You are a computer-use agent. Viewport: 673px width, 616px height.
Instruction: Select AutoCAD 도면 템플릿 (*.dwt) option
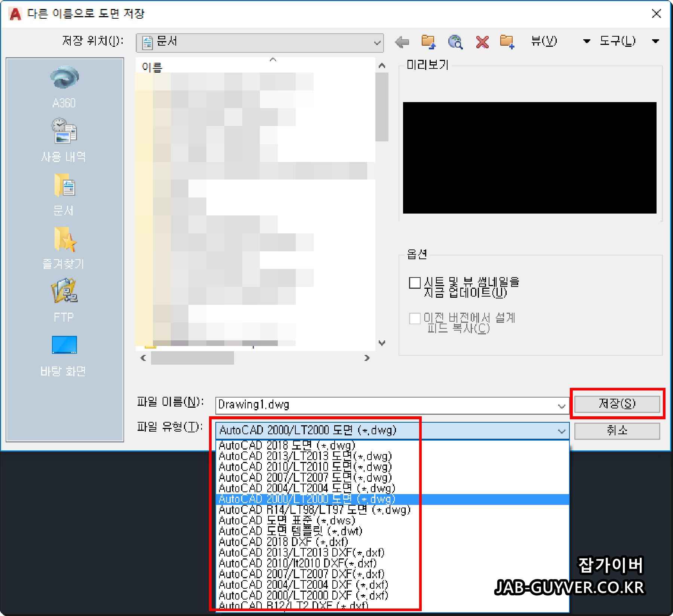(x=392, y=531)
